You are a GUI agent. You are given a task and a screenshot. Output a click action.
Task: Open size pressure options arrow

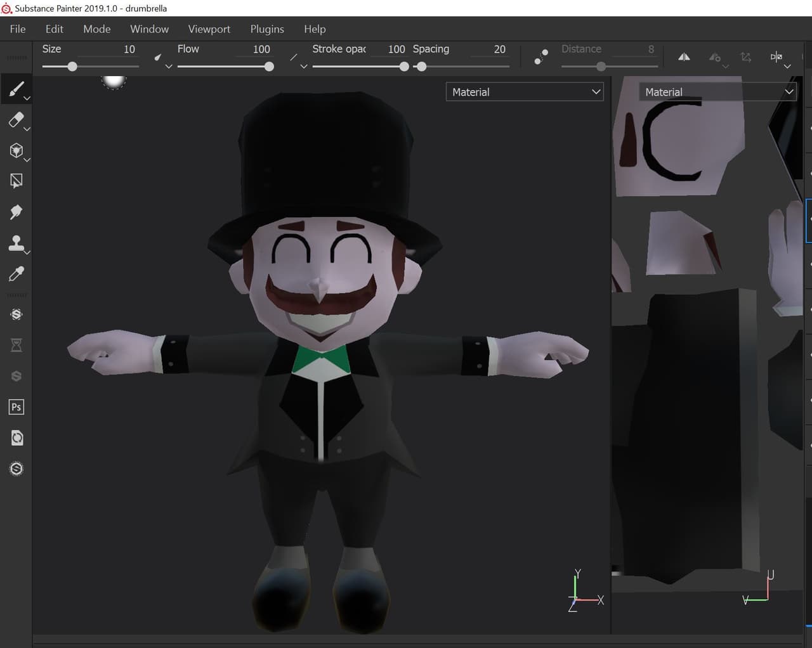(169, 66)
